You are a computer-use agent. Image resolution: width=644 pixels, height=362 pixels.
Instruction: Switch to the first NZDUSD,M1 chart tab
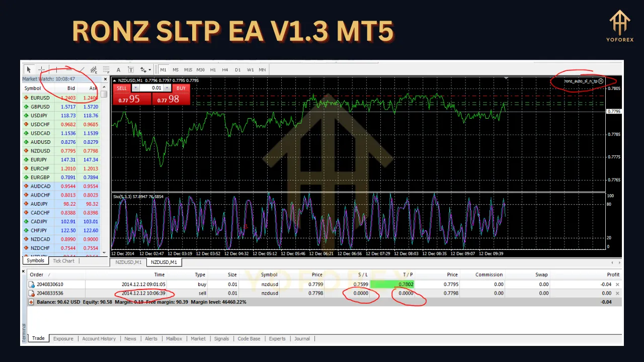[128, 262]
